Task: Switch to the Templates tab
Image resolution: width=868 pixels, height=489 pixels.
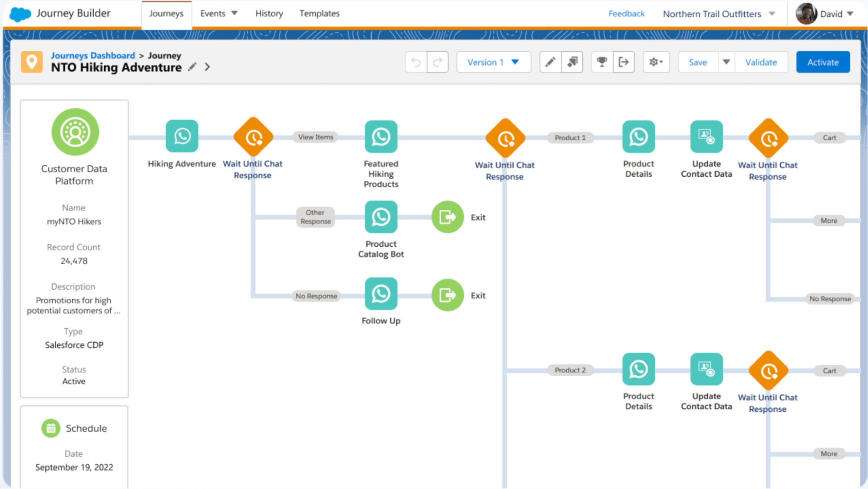Action: 319,13
